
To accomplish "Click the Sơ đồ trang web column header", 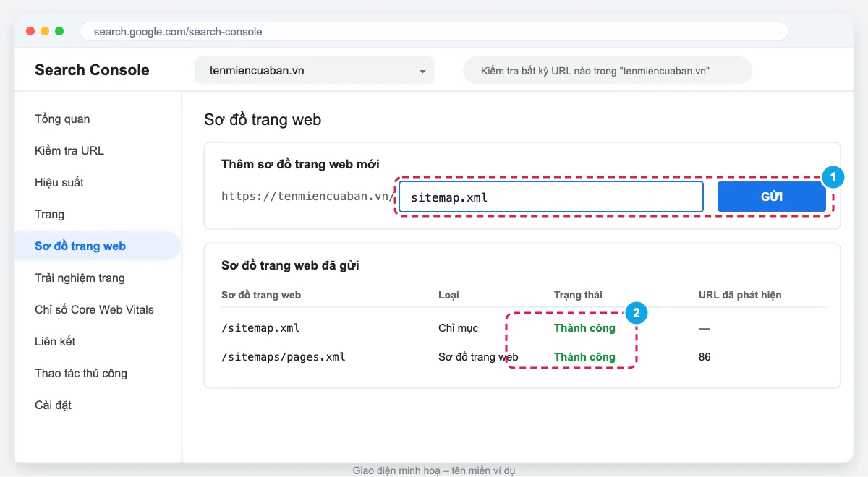I will point(261,295).
